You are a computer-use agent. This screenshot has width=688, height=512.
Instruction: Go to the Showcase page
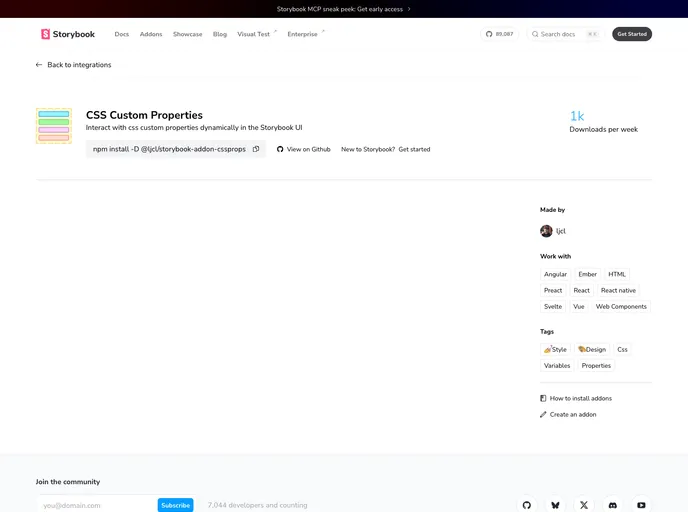[x=187, y=34]
